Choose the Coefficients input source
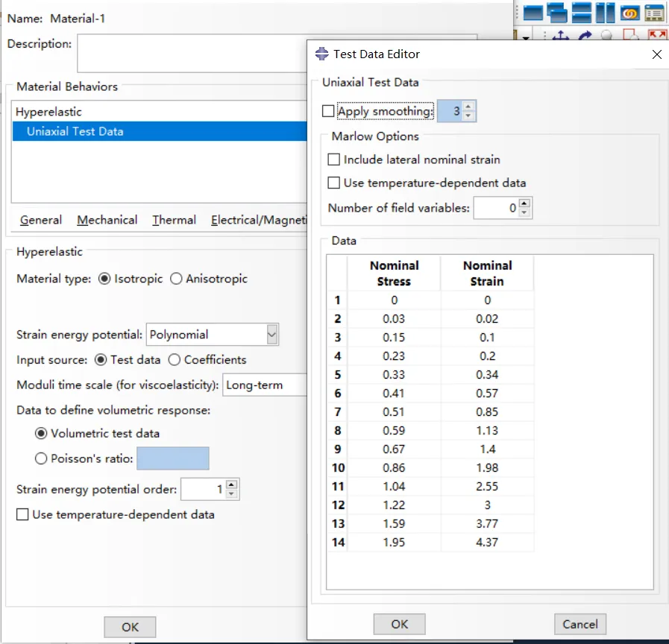The width and height of the screenshot is (669, 644). [x=174, y=360]
